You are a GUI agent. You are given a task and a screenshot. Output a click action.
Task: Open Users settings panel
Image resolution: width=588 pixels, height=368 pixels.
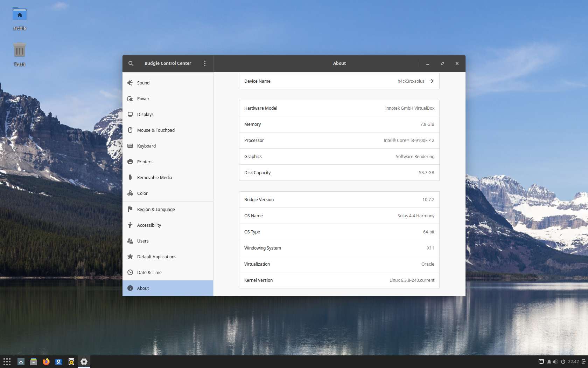(168, 241)
